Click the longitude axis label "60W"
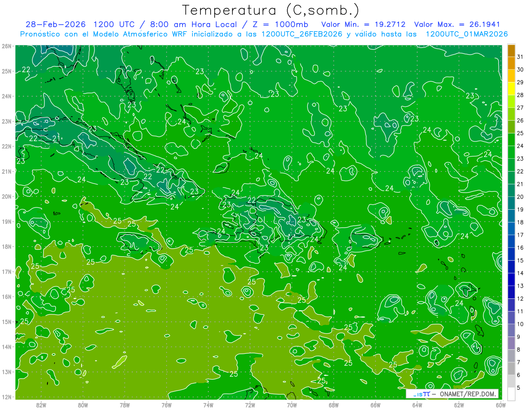The width and height of the screenshot is (532, 411). [x=501, y=405]
